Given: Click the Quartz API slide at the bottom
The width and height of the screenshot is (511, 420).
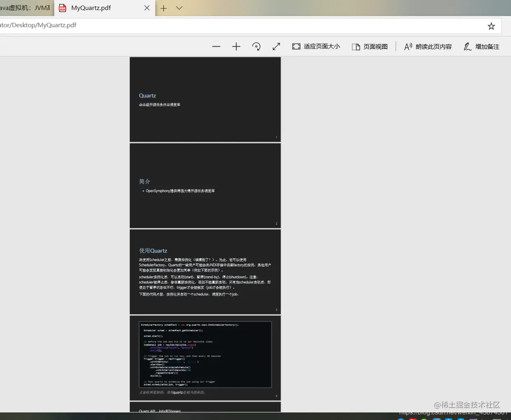Looking at the screenshot, I should (x=205, y=407).
